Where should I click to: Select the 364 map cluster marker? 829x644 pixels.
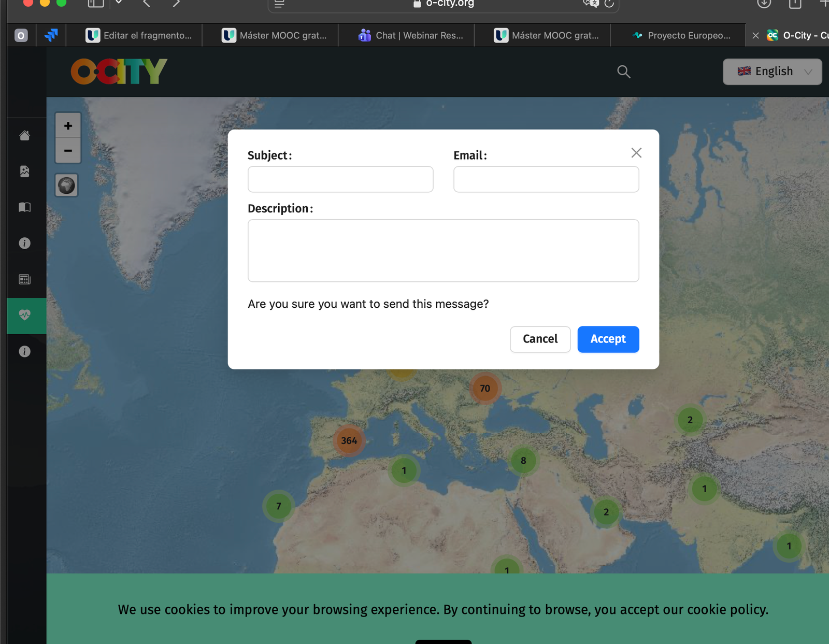349,440
